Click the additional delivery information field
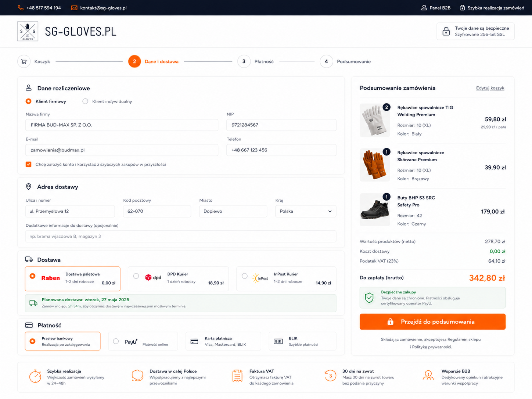The height and width of the screenshot is (399, 532). coord(181,236)
